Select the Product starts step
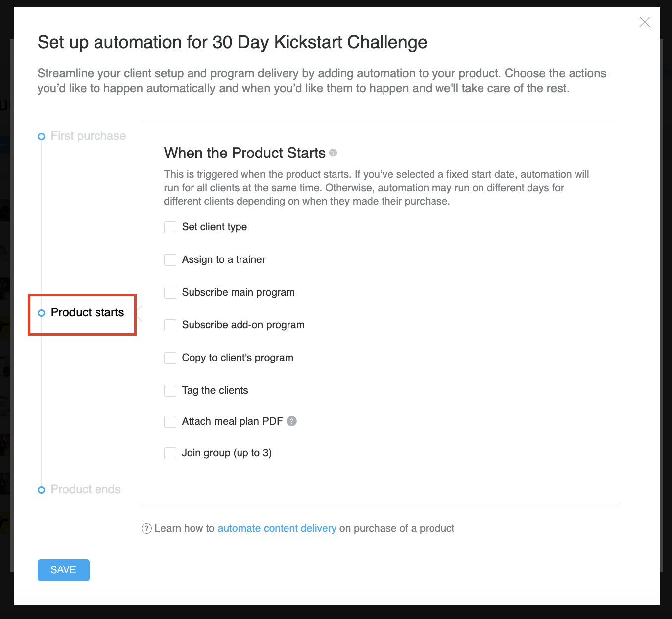The width and height of the screenshot is (672, 619). [x=87, y=313]
